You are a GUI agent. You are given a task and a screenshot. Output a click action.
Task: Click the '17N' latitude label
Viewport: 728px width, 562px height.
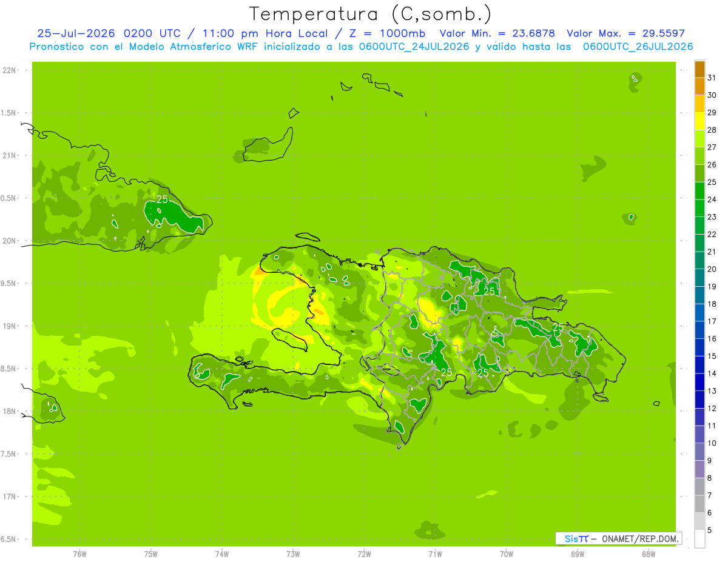[x=8, y=497]
